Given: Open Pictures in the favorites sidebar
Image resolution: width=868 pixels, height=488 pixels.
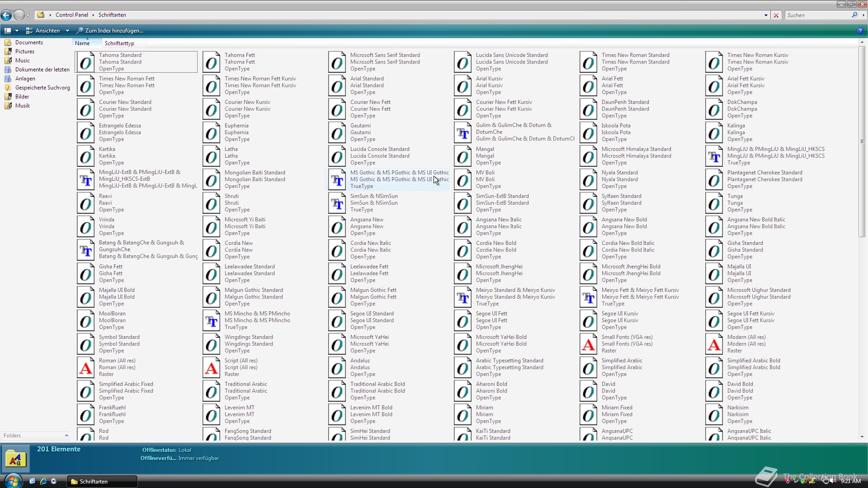Looking at the screenshot, I should [24, 52].
